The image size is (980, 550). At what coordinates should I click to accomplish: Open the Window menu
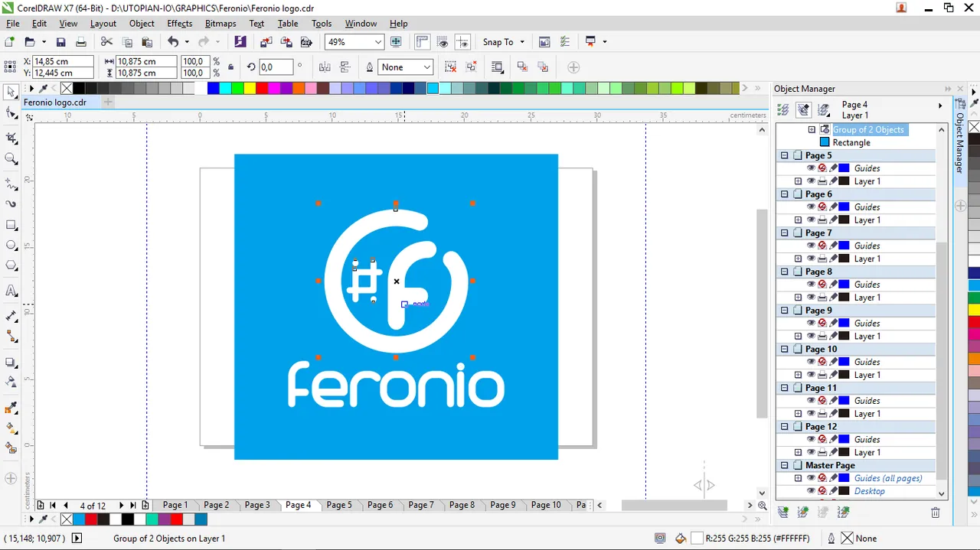361,24
